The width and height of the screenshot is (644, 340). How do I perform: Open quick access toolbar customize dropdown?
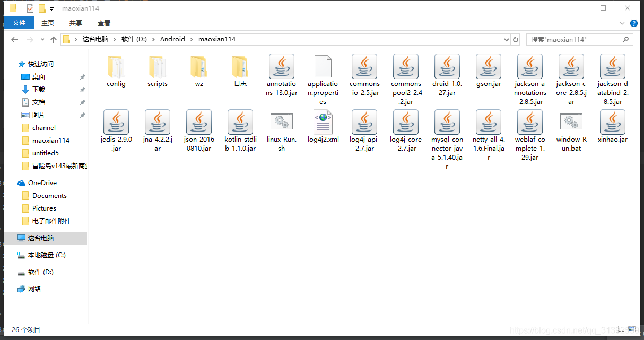click(x=51, y=8)
